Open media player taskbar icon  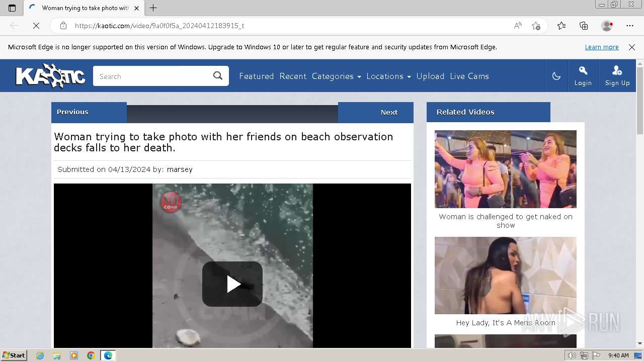coord(74,355)
